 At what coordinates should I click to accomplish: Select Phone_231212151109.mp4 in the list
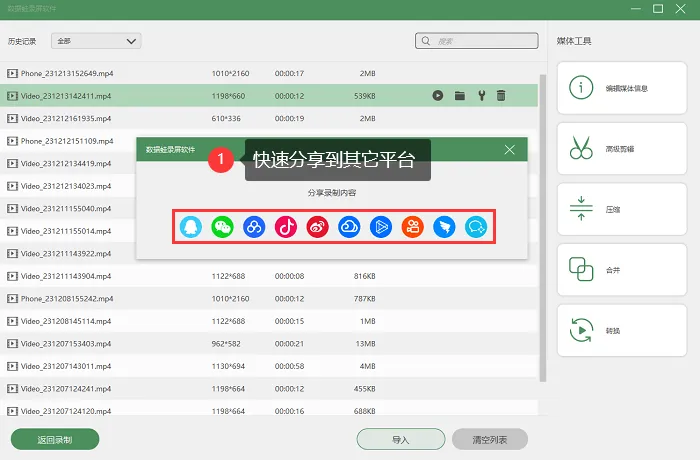tap(67, 141)
